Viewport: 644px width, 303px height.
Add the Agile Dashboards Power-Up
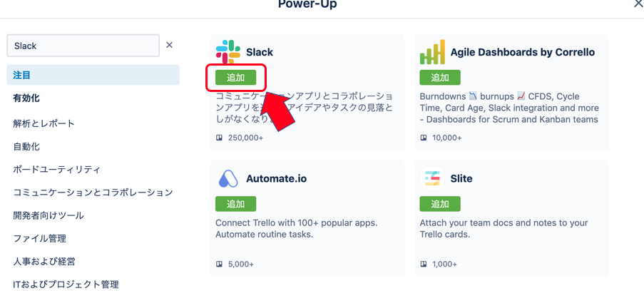point(440,78)
